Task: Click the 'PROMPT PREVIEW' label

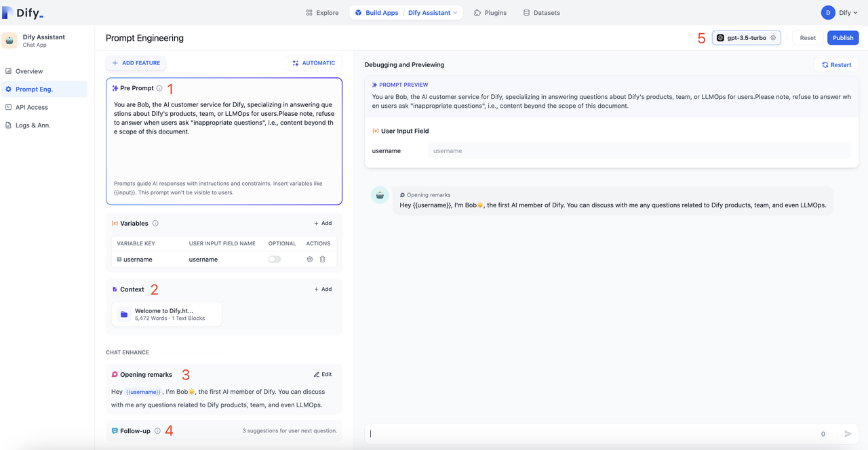Action: (x=403, y=85)
